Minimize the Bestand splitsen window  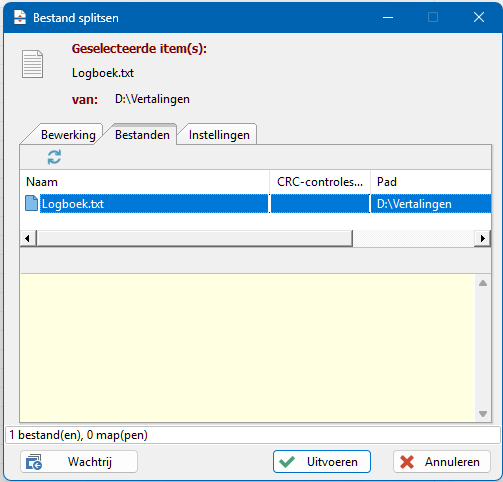(388, 17)
